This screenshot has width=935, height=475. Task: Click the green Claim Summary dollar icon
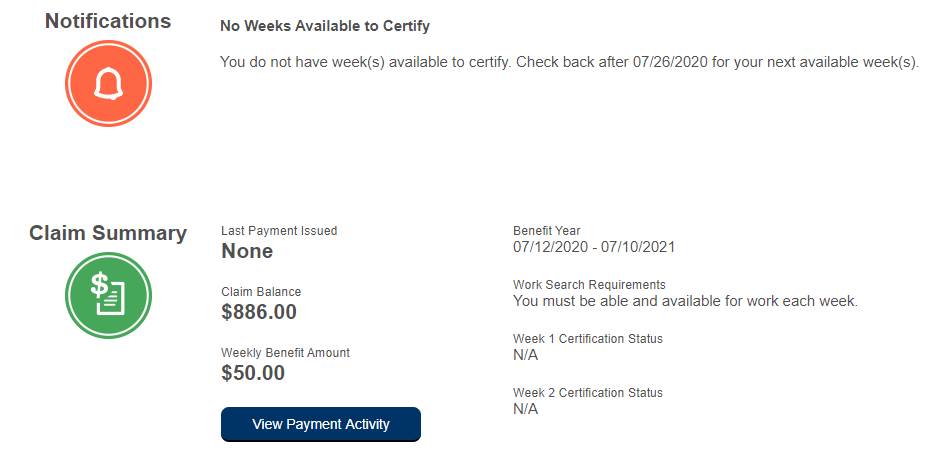click(108, 295)
